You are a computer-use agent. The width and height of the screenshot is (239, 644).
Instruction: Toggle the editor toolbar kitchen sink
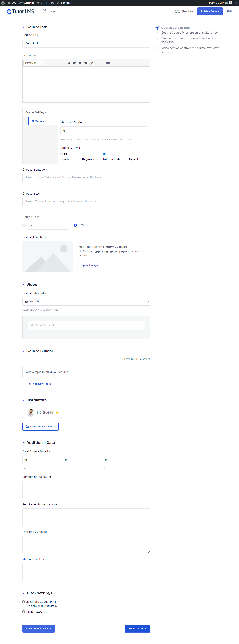pyautogui.click(x=108, y=63)
